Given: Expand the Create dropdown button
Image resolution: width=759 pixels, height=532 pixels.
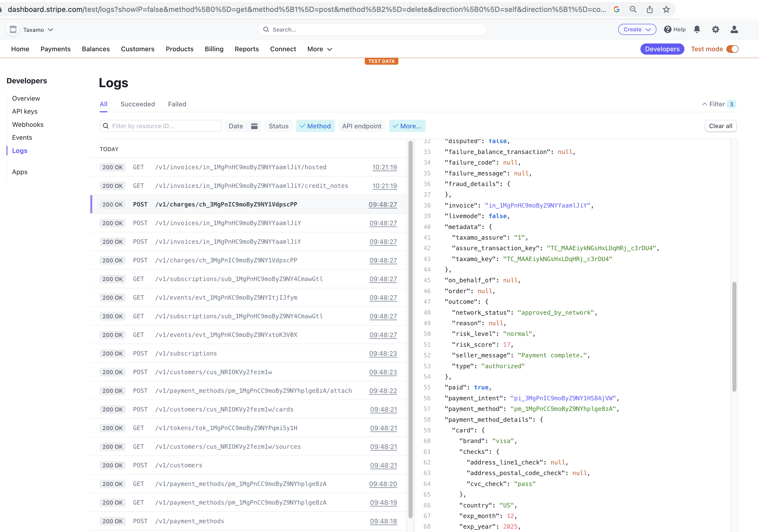Looking at the screenshot, I should tap(637, 29).
